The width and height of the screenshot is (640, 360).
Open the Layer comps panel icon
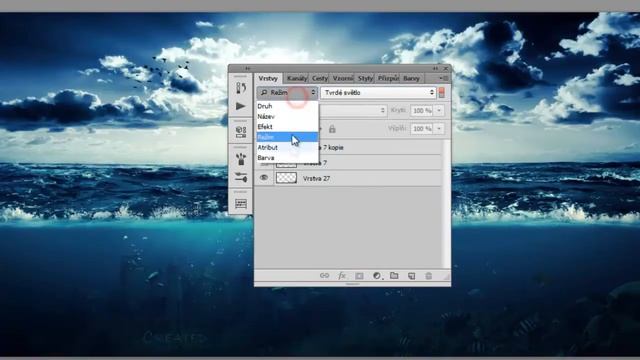241,203
